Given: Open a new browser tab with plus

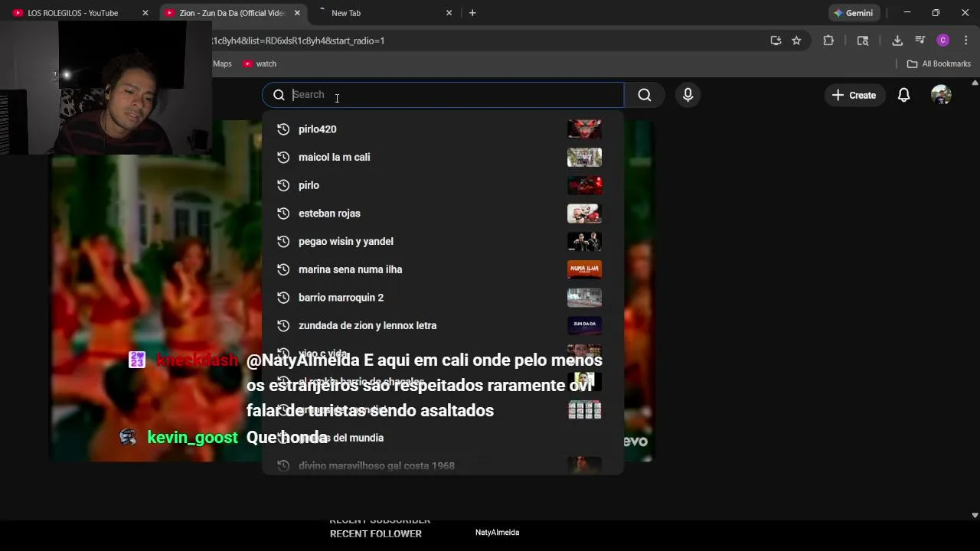Looking at the screenshot, I should point(472,13).
